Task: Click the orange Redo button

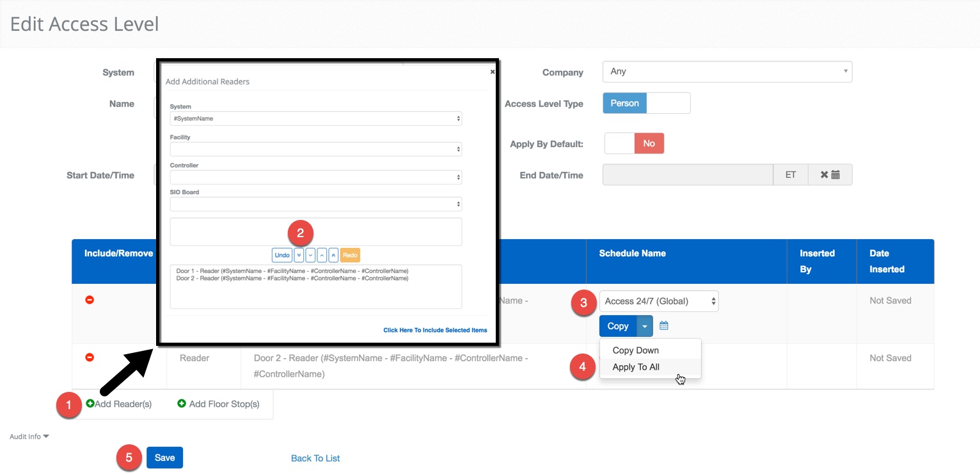Action: pyautogui.click(x=350, y=255)
